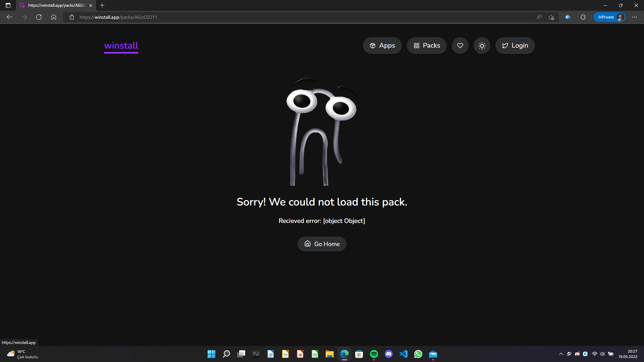
Task: Open browser extensions puzzle icon
Action: [x=583, y=17]
